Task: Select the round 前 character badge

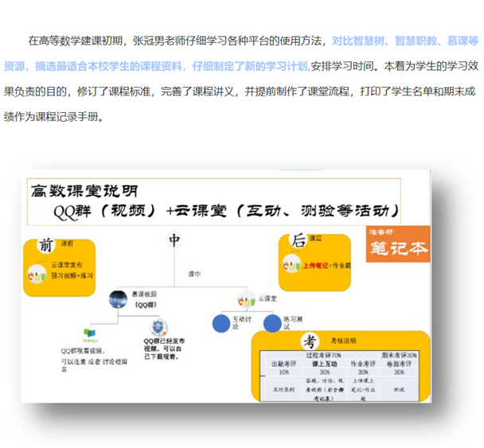Action: click(46, 245)
